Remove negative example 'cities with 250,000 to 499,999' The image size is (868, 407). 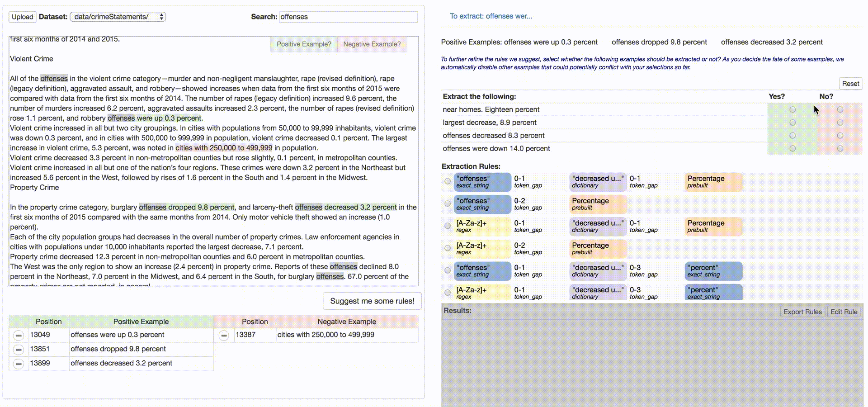click(224, 335)
